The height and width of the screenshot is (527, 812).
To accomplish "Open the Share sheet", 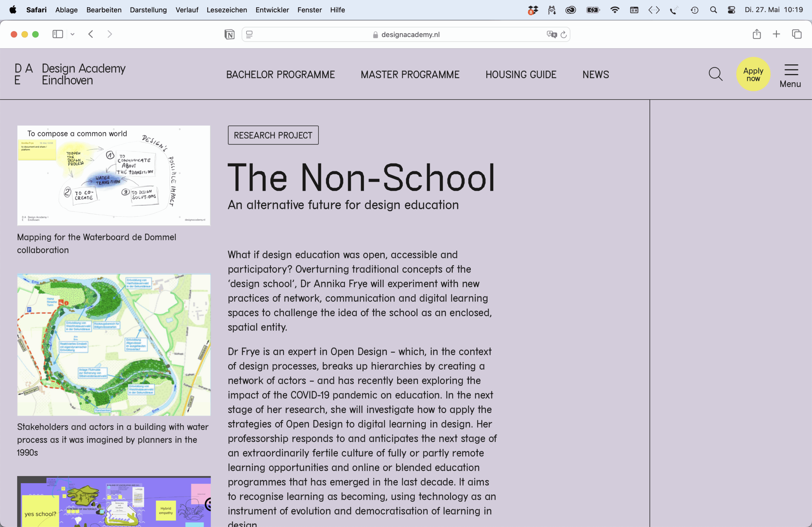I will point(757,34).
